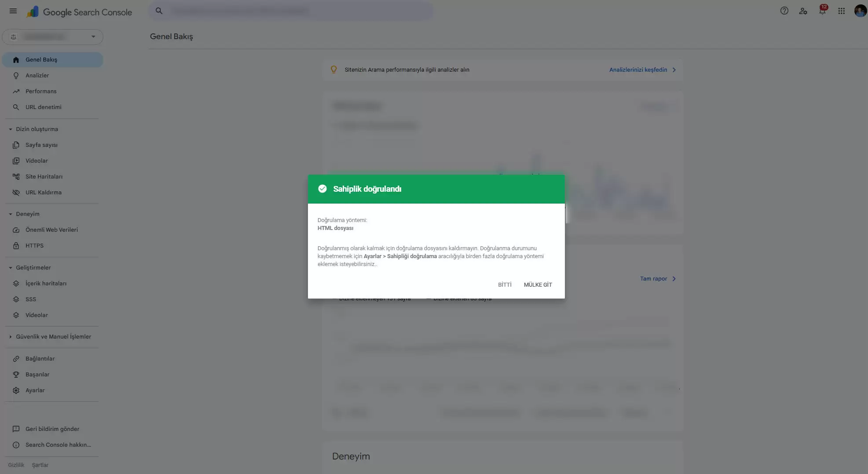Click the search magnifier icon in top bar
Image resolution: width=868 pixels, height=474 pixels.
click(x=159, y=11)
